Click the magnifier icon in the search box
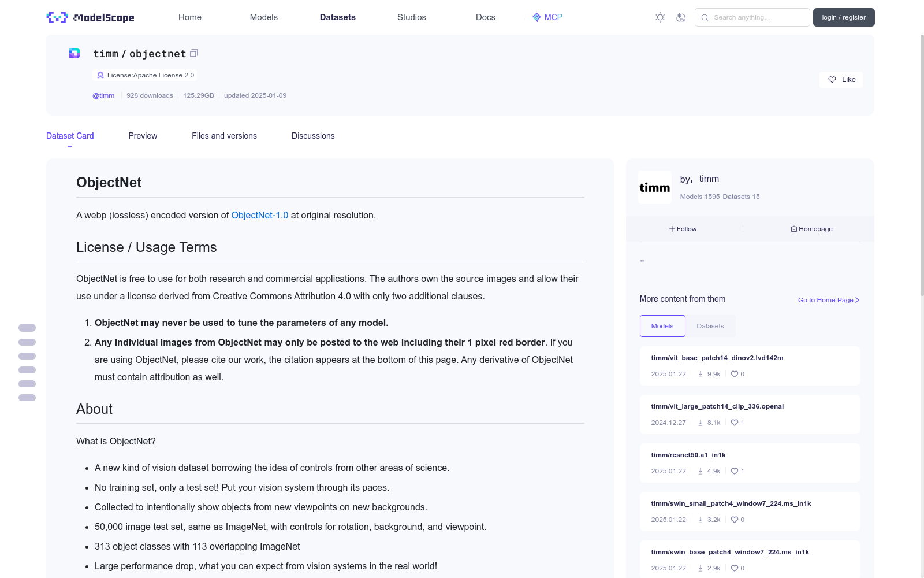Image resolution: width=924 pixels, height=578 pixels. point(705,17)
